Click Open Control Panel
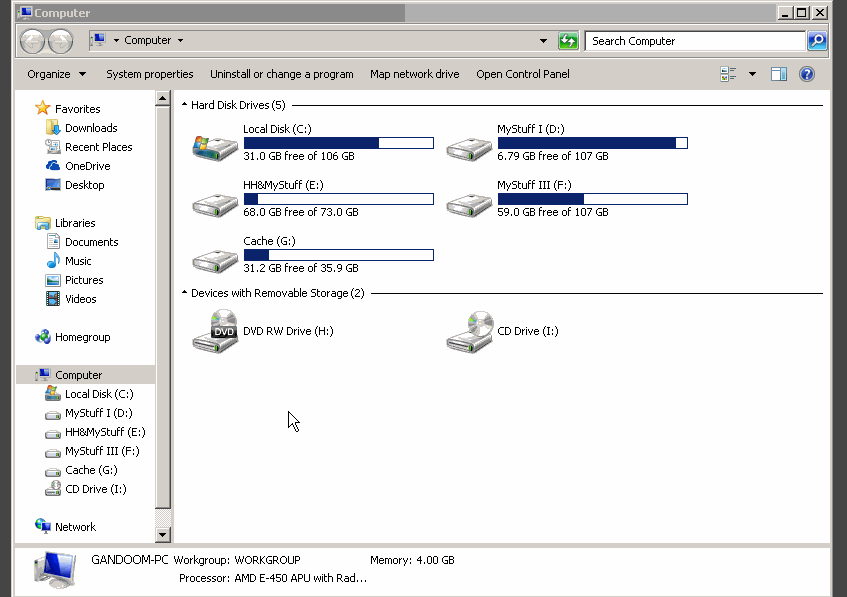The width and height of the screenshot is (847, 597). (522, 74)
